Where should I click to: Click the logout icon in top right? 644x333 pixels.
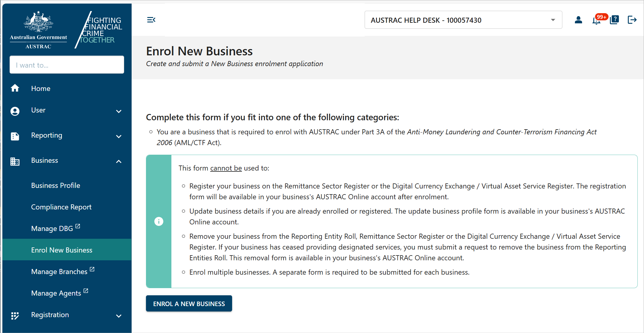632,20
